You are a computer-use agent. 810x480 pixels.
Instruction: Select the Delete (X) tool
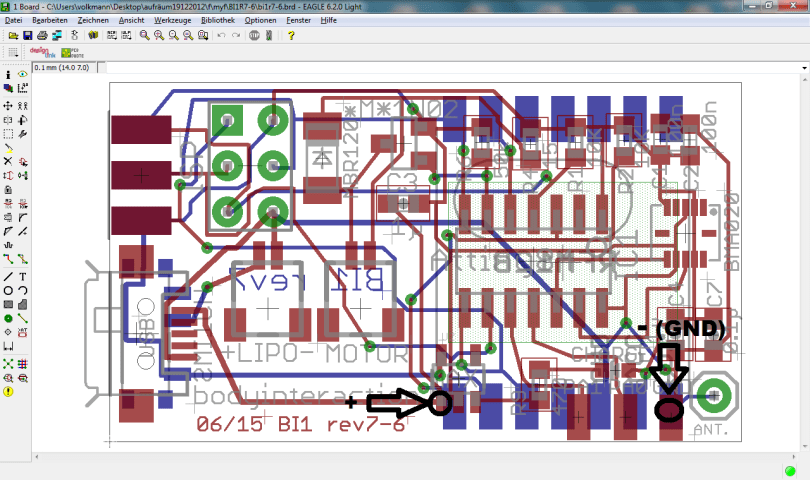tap(8, 161)
